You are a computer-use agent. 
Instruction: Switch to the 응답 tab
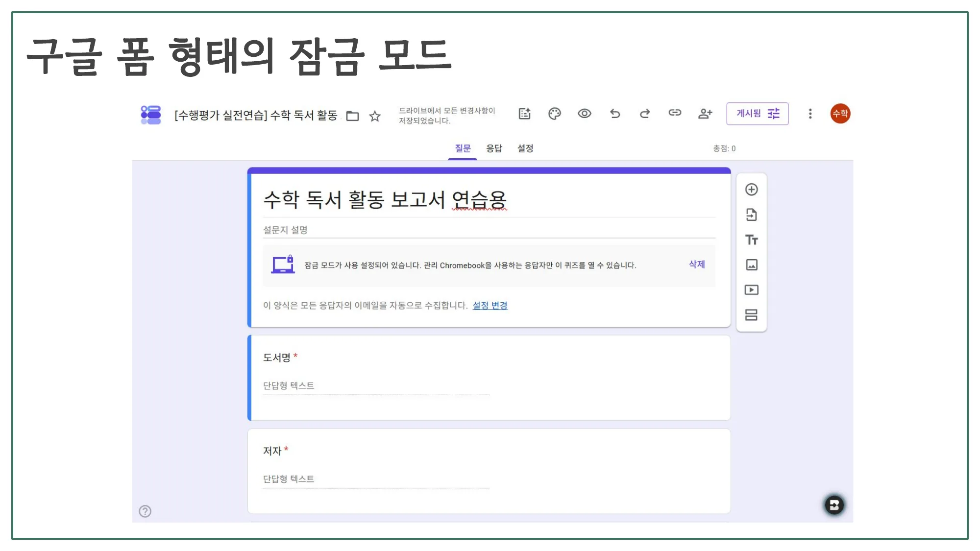point(494,148)
